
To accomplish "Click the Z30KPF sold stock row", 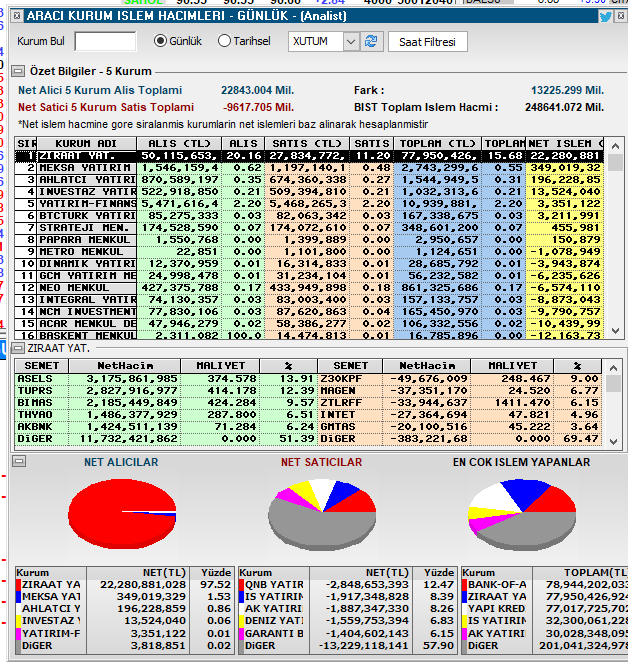I will 459,379.
